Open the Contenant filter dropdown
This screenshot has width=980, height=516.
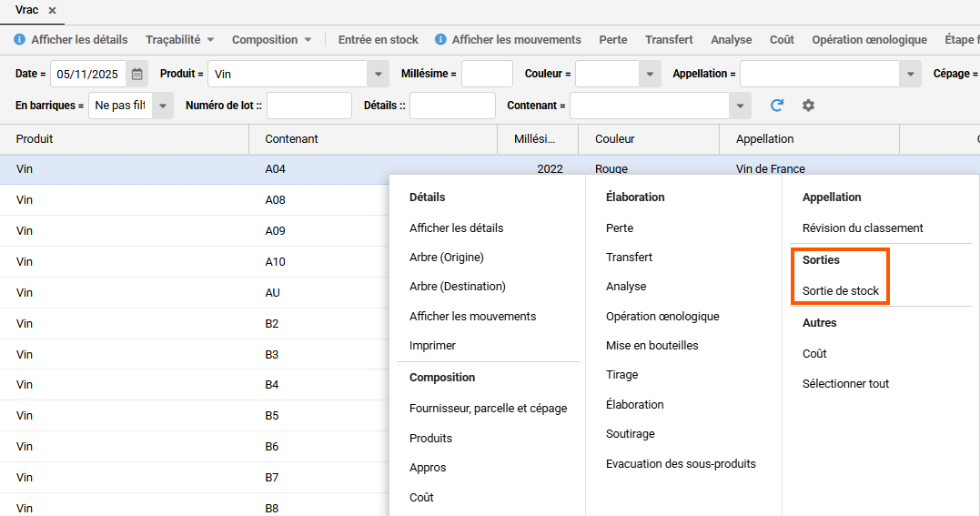pos(740,106)
